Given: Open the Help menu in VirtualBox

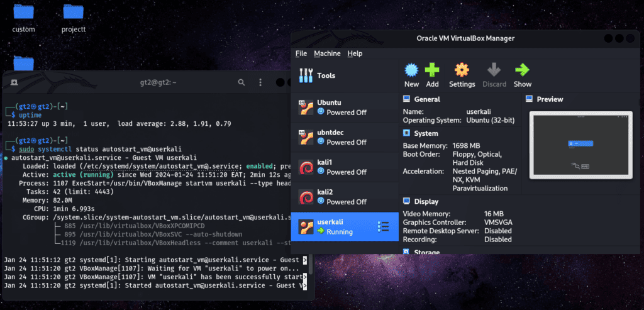Looking at the screenshot, I should (355, 53).
